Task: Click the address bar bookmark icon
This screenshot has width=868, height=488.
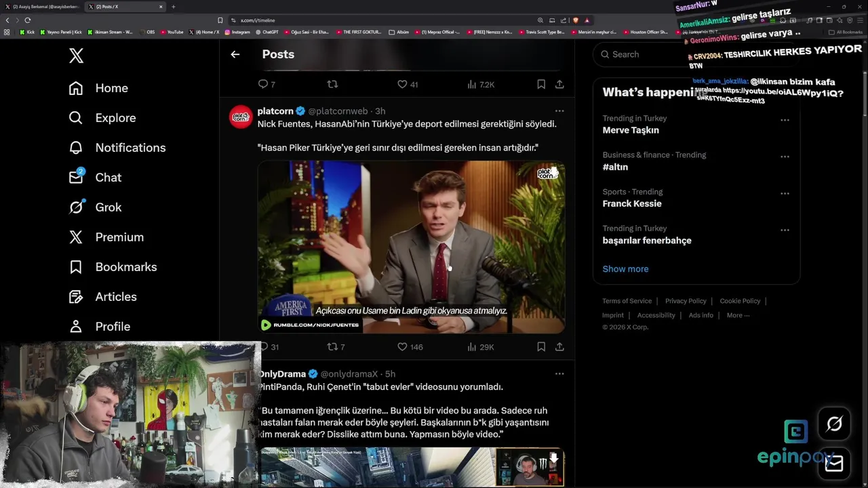Action: (x=220, y=20)
